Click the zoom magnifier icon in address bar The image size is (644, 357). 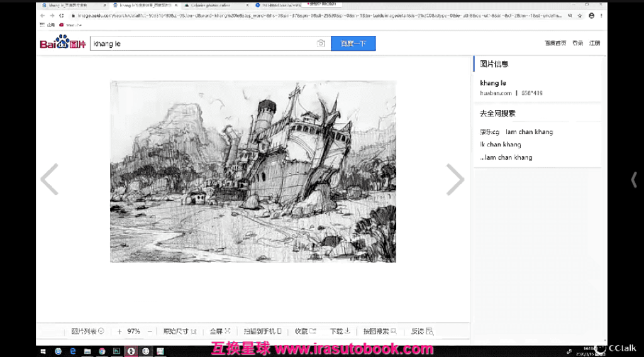click(x=570, y=16)
